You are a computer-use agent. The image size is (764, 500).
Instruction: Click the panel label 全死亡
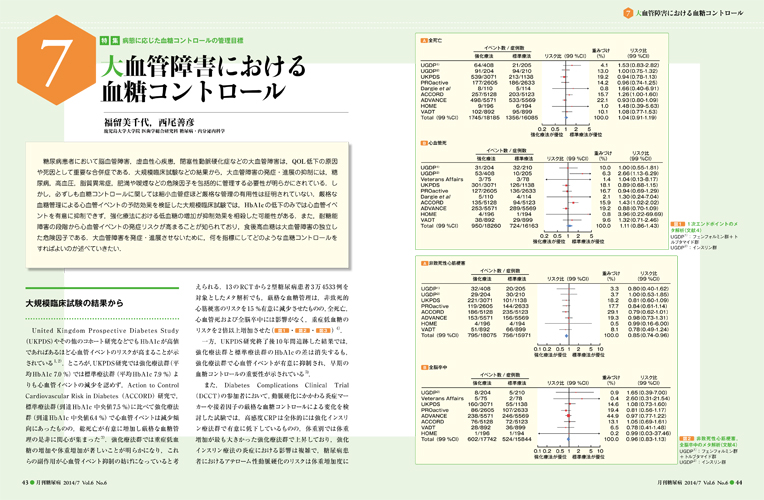tap(436, 40)
